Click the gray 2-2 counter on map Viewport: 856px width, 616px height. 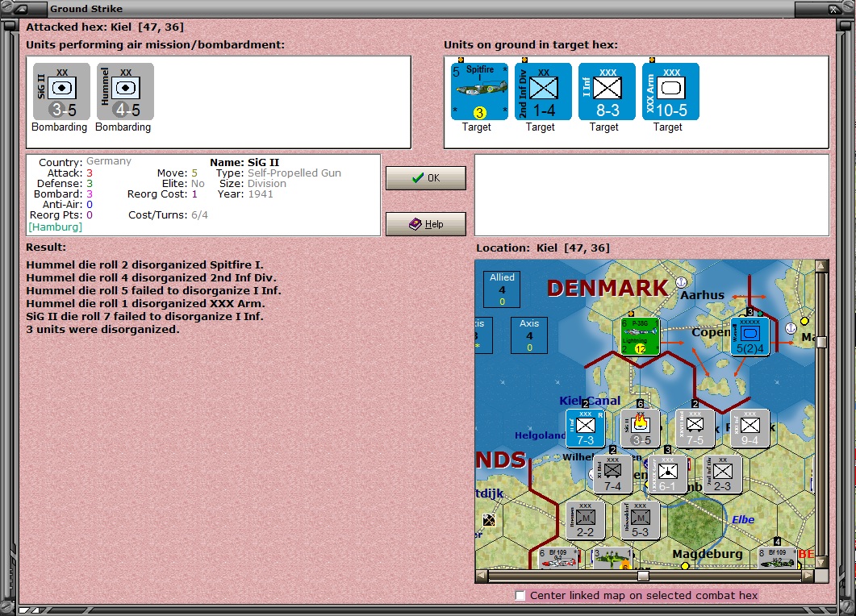[x=585, y=520]
